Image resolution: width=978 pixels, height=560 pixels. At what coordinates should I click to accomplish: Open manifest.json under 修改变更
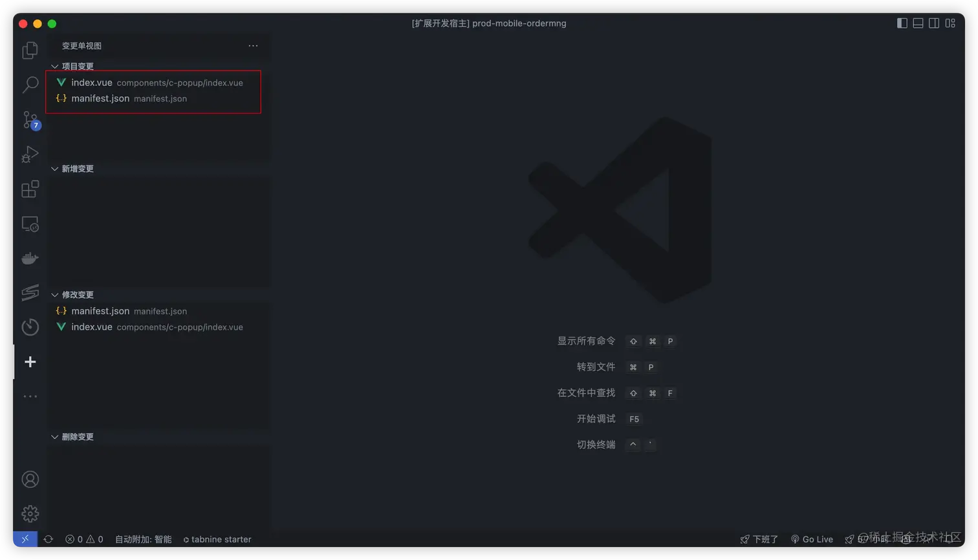[x=159, y=311]
